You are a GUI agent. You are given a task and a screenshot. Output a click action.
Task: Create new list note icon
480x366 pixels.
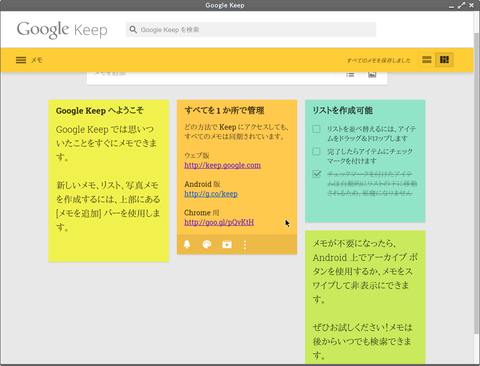click(350, 74)
